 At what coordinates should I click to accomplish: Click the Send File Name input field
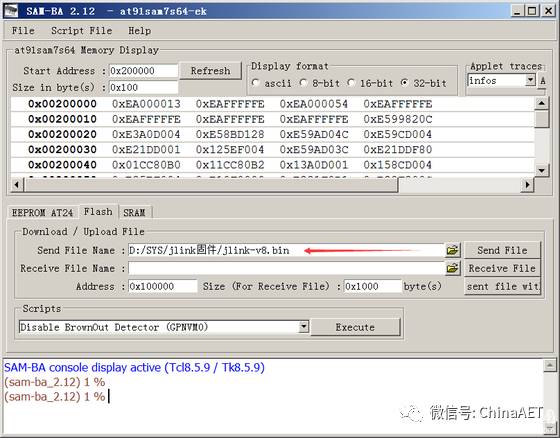(x=286, y=250)
